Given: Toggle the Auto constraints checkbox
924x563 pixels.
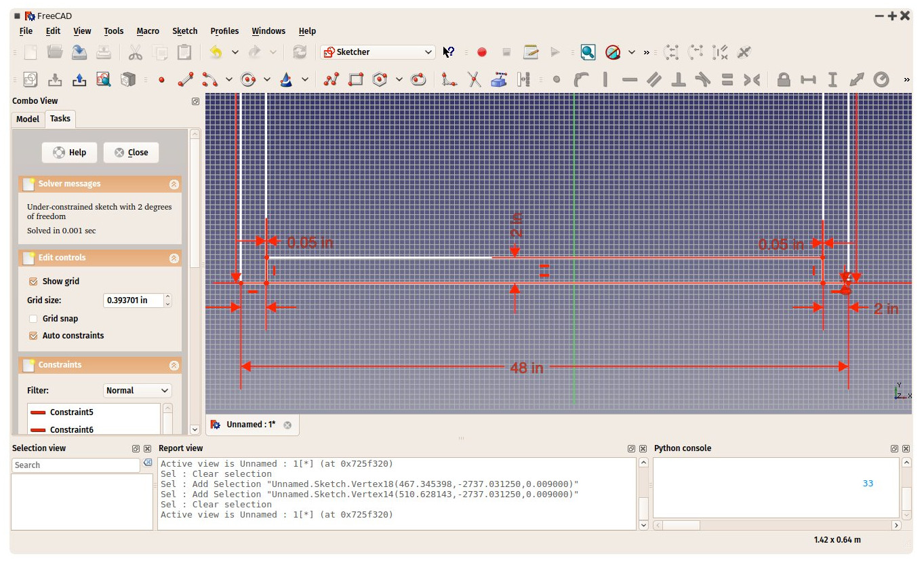Looking at the screenshot, I should tap(33, 336).
